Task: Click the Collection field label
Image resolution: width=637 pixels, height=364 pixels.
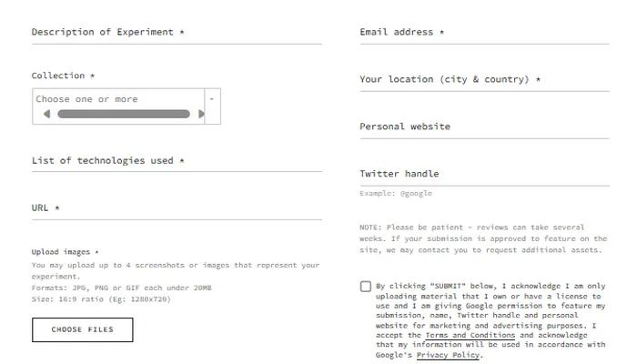Action: click(63, 76)
